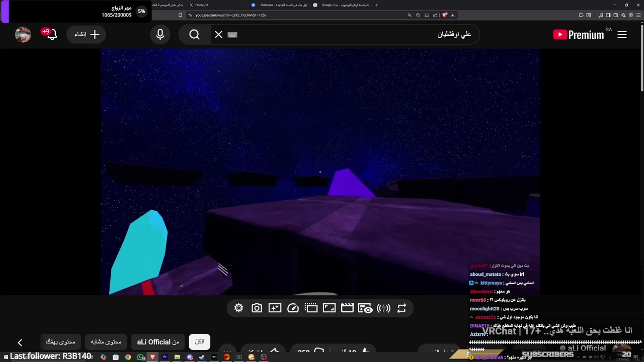The height and width of the screenshot is (362, 644).
Task: Toggle the video filters sparkle icon
Action: (x=275, y=308)
